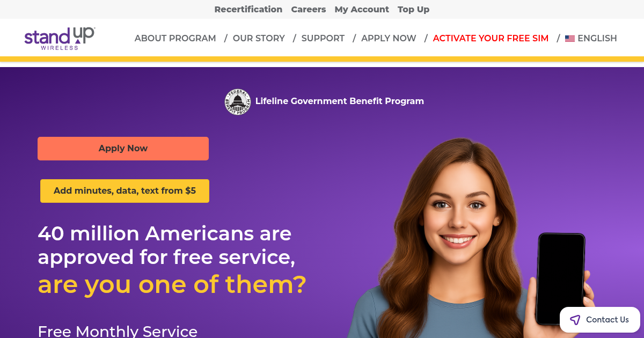Go to Our Story page
Screen dimensions: 644x338
(x=259, y=38)
